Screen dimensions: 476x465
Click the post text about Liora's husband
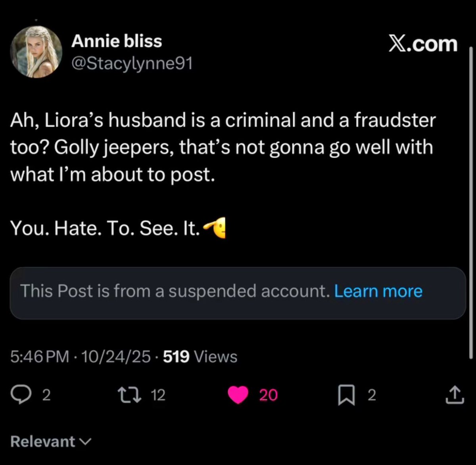pyautogui.click(x=222, y=147)
